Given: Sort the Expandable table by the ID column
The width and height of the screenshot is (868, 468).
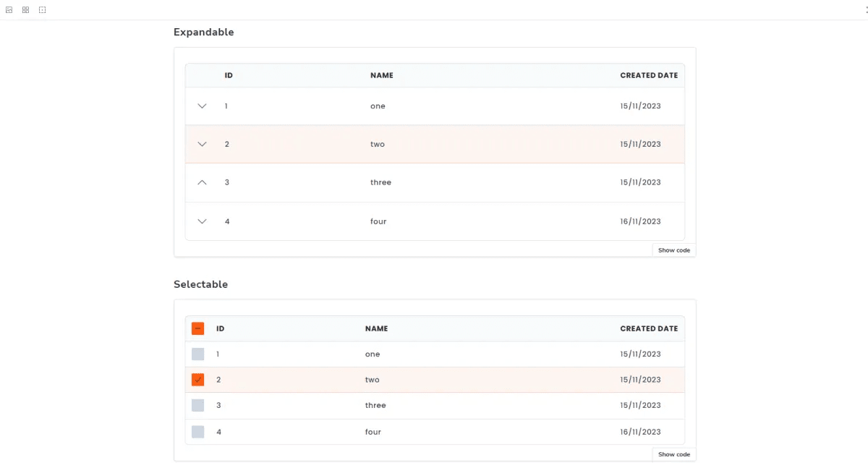Looking at the screenshot, I should (x=229, y=75).
